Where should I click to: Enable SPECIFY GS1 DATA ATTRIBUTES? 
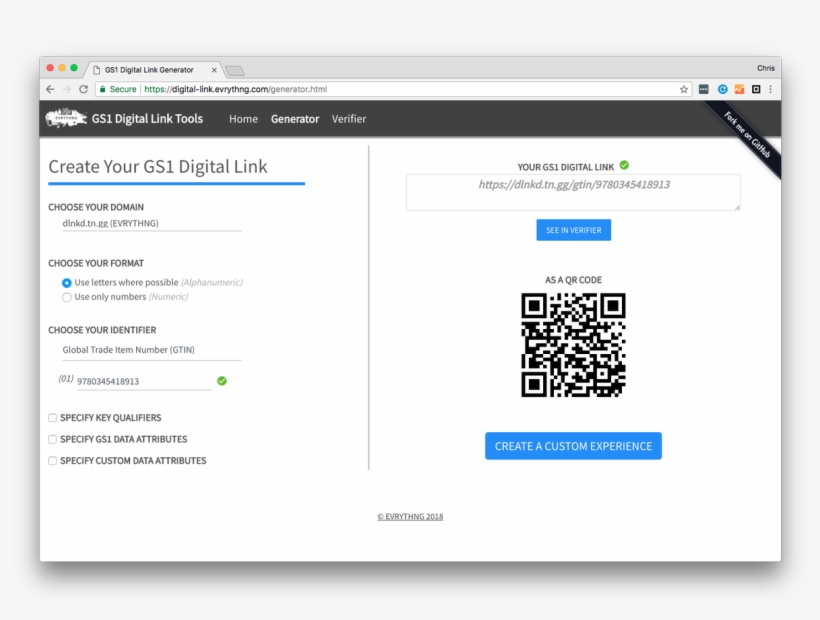pyautogui.click(x=52, y=439)
